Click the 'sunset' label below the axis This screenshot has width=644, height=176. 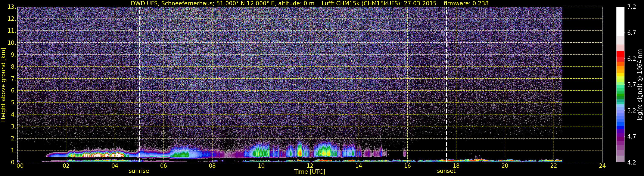(x=446, y=171)
